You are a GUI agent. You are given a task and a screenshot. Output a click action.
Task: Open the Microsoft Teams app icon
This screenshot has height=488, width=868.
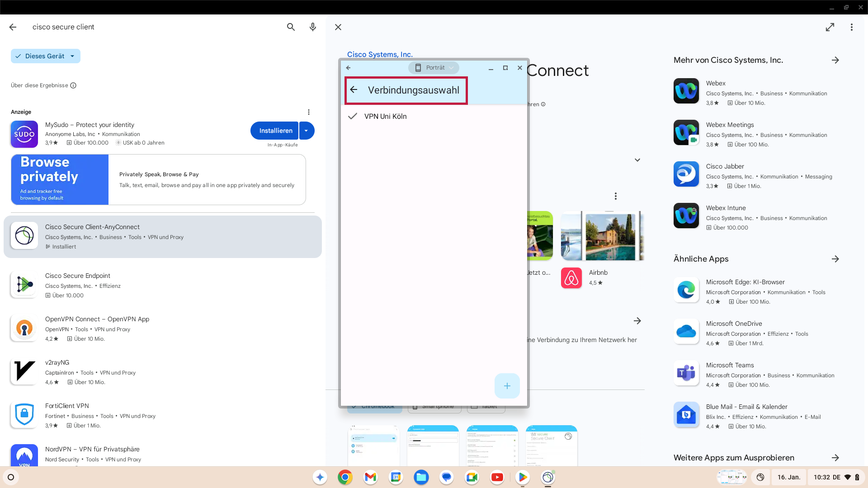point(686,373)
